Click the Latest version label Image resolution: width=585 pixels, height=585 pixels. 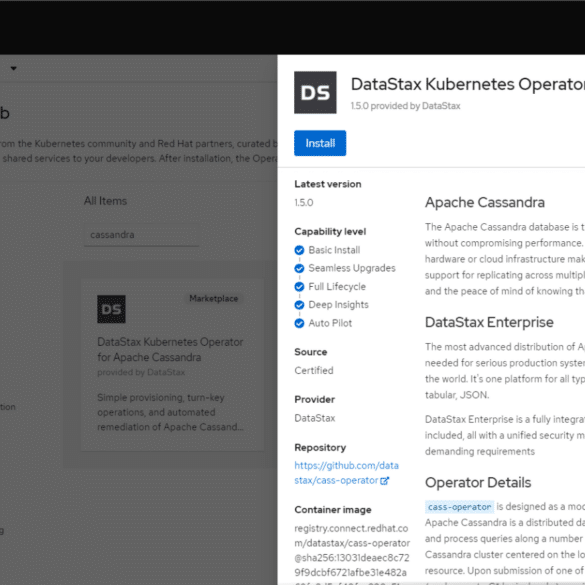[328, 184]
